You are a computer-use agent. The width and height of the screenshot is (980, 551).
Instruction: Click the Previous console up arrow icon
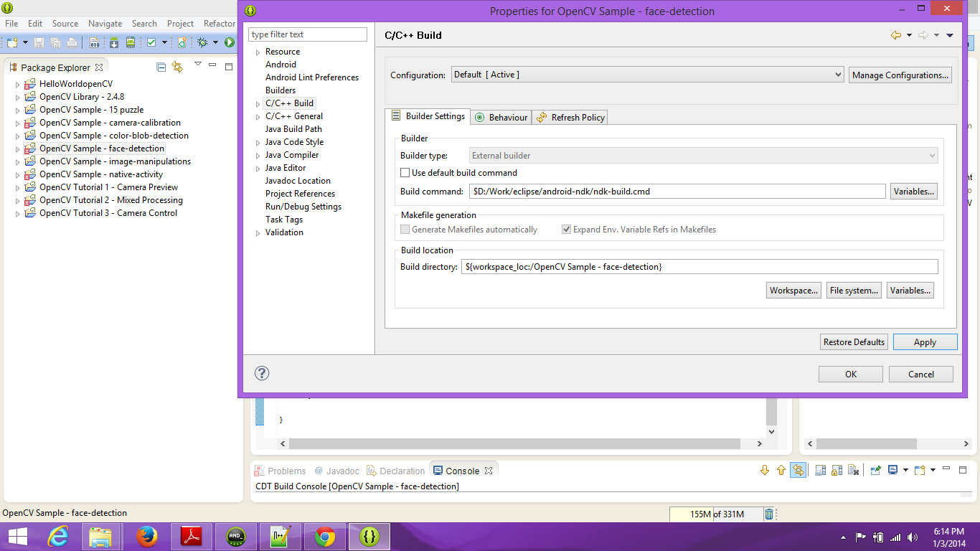tap(781, 471)
